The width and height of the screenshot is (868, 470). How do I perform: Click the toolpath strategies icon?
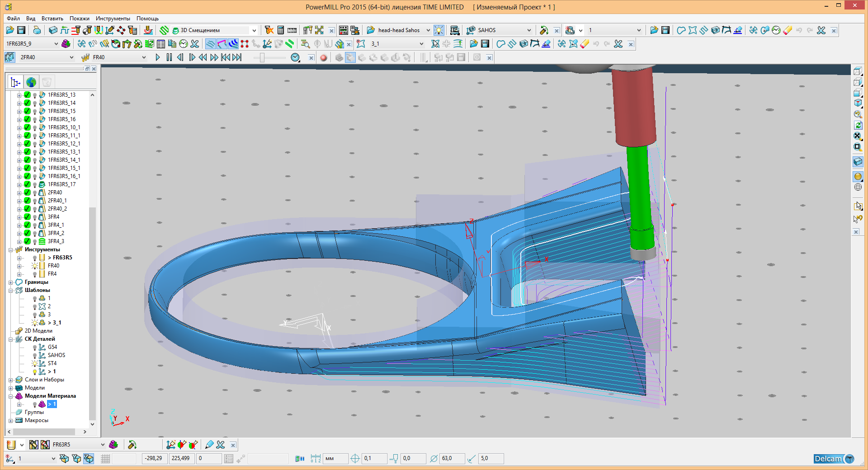tap(164, 30)
